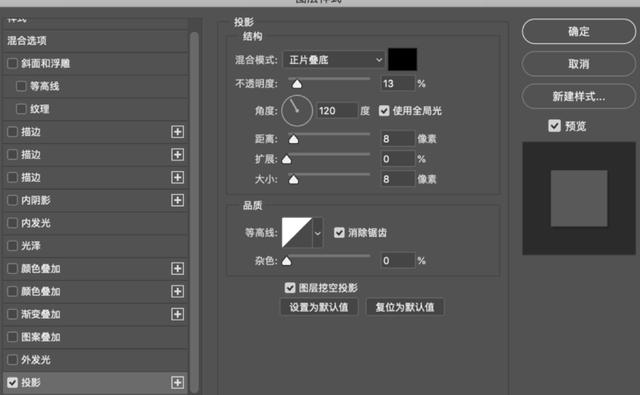Viewport: 640px width, 395px height.
Task: Open the black shadow color swatch
Action: point(402,60)
